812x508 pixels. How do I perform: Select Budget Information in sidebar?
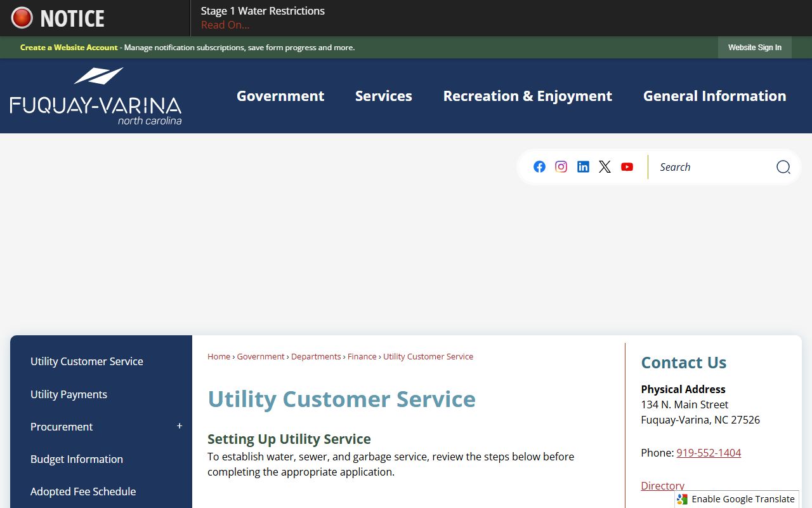click(x=77, y=459)
